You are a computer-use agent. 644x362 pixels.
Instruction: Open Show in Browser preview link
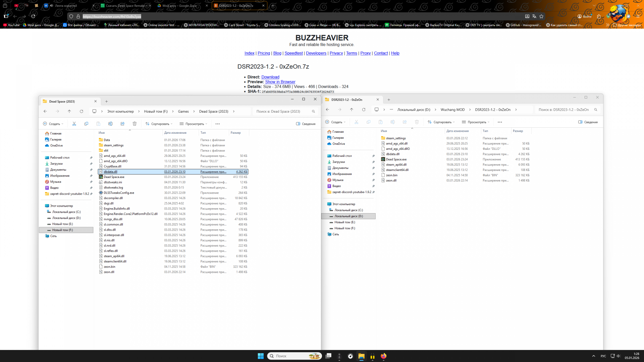point(280,82)
